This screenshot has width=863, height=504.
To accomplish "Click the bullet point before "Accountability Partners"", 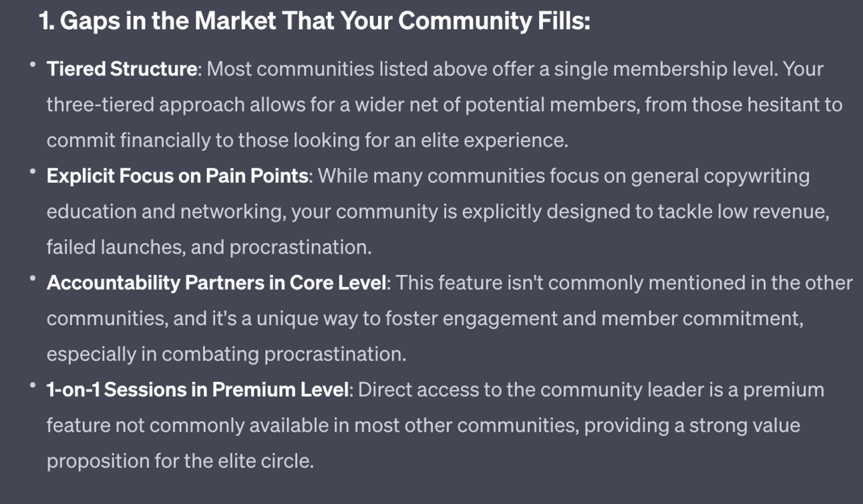I will (x=33, y=278).
